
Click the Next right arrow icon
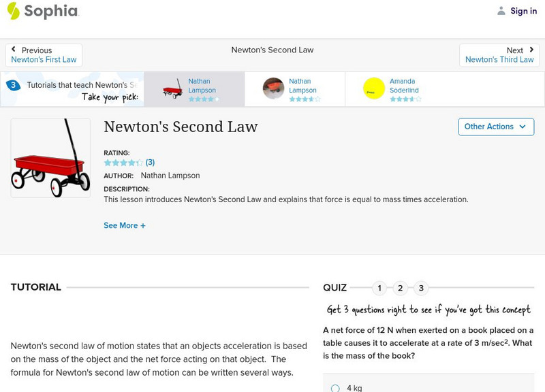[x=531, y=50]
